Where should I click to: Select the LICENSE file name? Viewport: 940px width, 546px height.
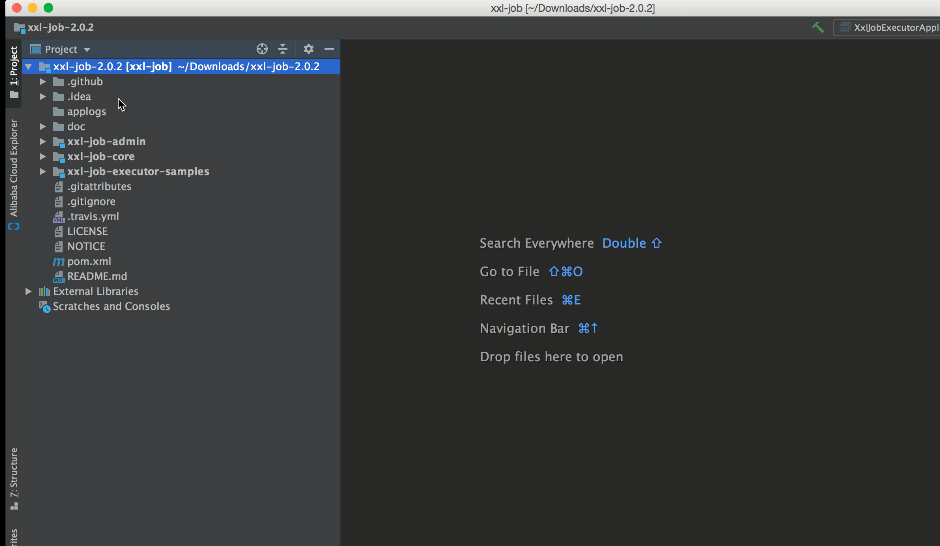88,231
